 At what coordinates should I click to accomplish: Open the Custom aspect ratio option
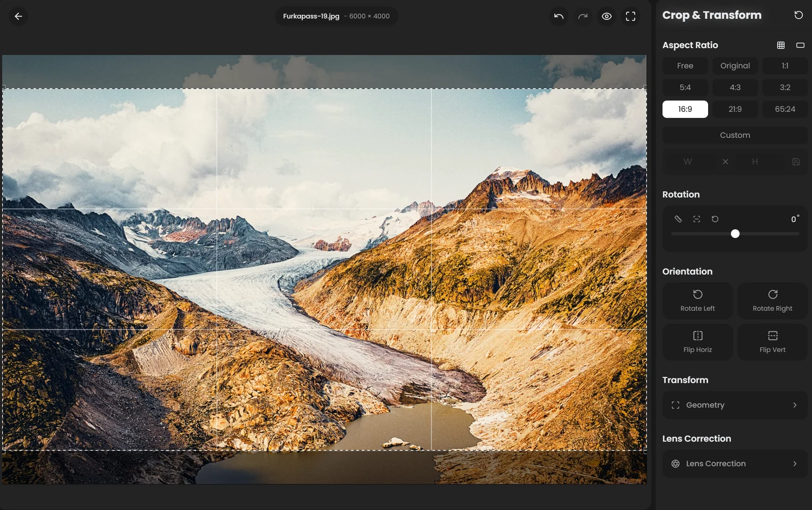[735, 135]
